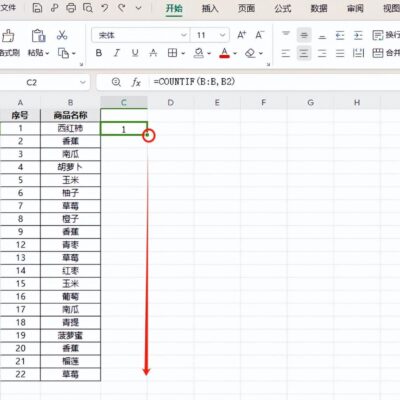Click the 文件 file menu button
The height and width of the screenshot is (400, 400).
coord(8,7)
